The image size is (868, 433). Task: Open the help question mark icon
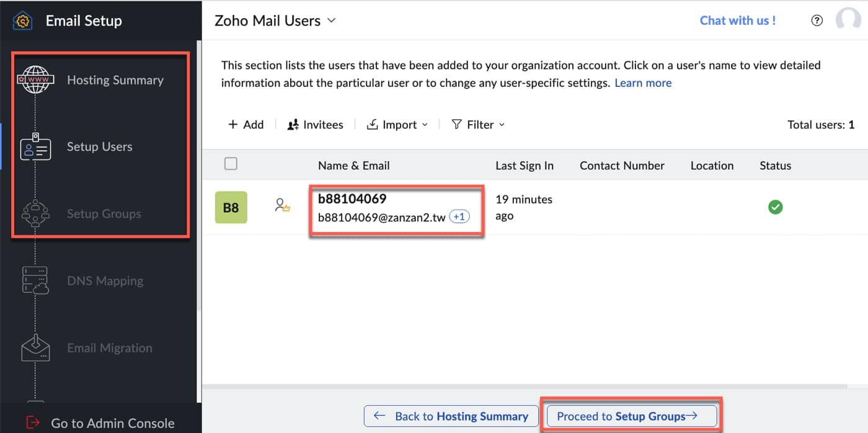click(817, 20)
